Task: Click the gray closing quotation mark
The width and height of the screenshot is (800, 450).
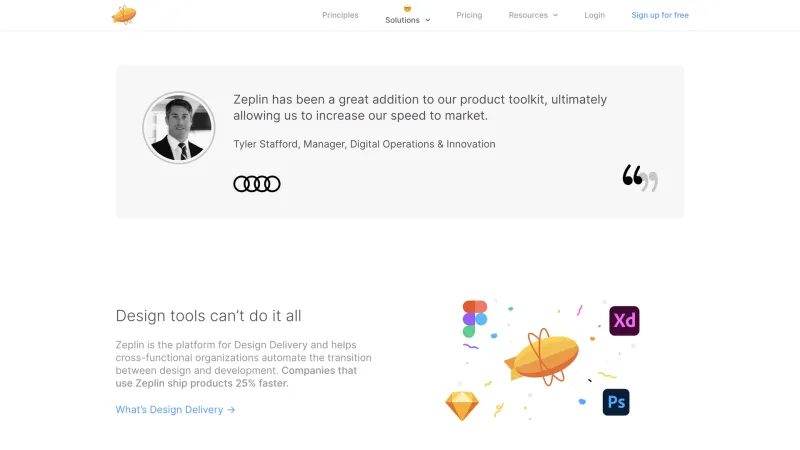Action: coord(649,182)
